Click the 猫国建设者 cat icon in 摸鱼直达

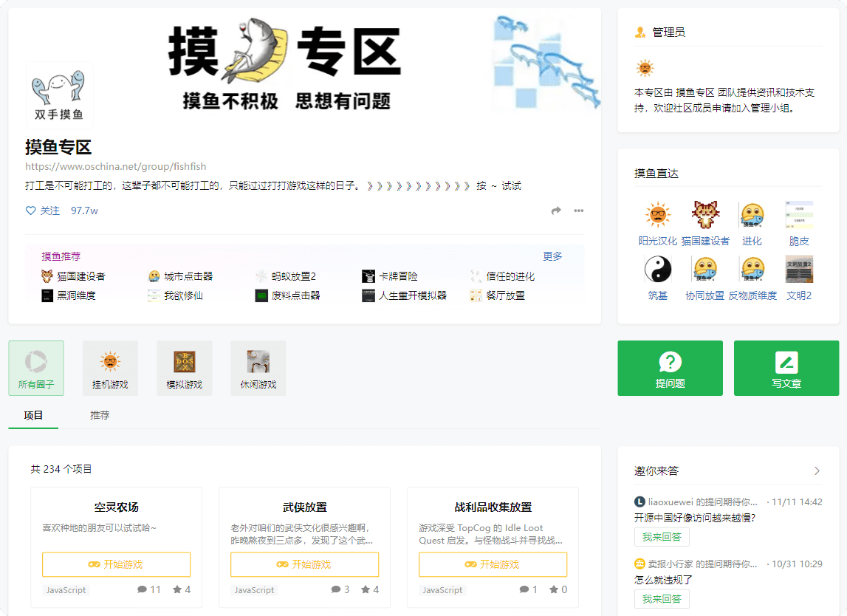705,215
